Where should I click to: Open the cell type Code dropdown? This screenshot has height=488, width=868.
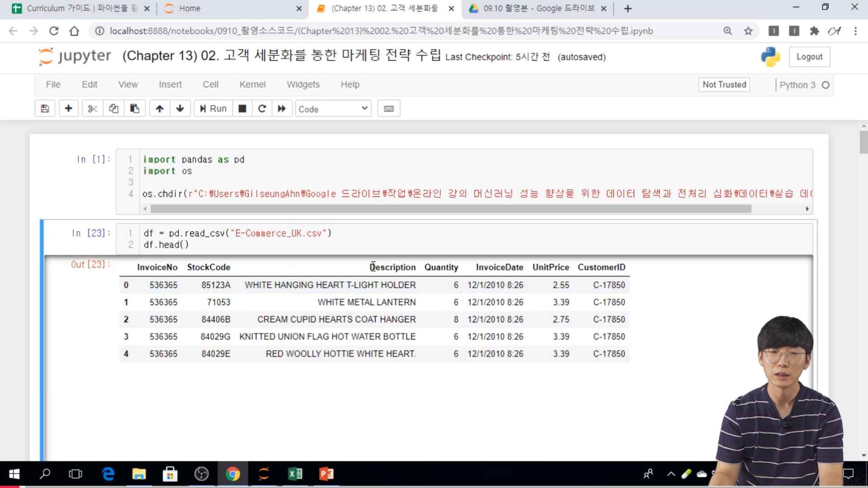point(333,109)
